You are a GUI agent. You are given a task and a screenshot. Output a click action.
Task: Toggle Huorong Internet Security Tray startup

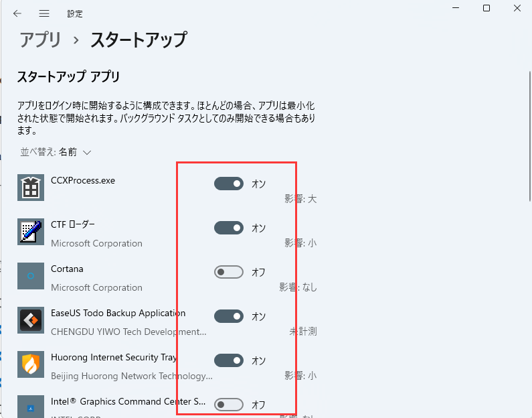229,360
